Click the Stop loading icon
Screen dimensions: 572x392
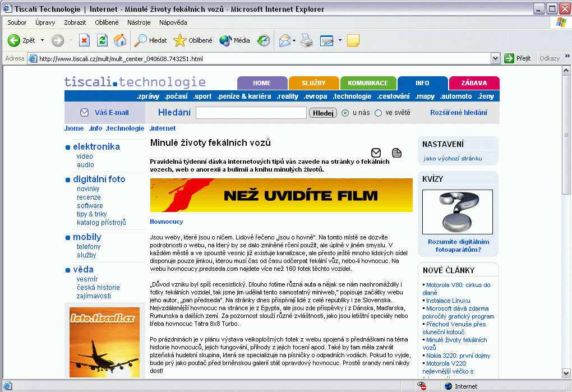coord(84,40)
